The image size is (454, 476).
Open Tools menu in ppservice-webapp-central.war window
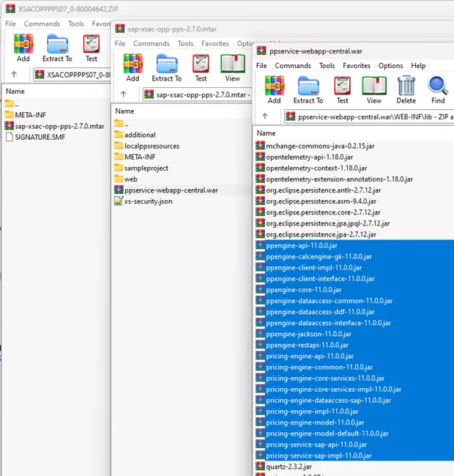pos(327,66)
